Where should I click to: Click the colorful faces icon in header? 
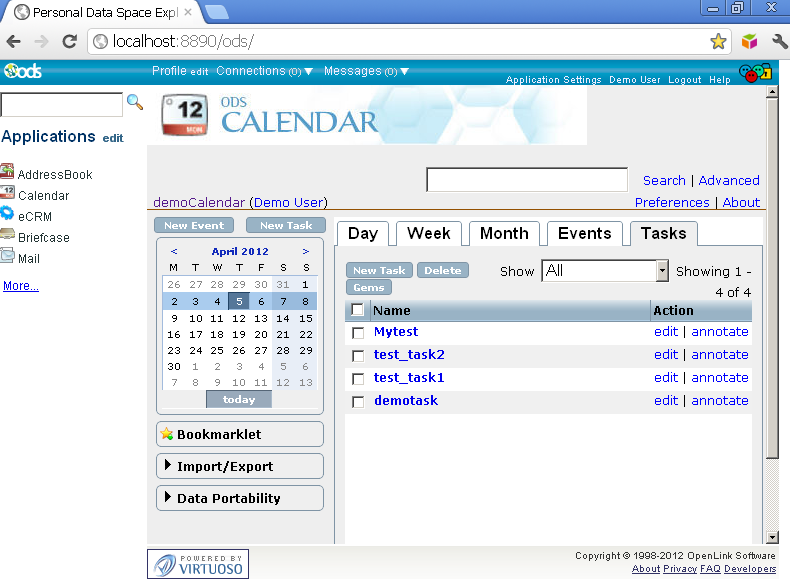(755, 73)
